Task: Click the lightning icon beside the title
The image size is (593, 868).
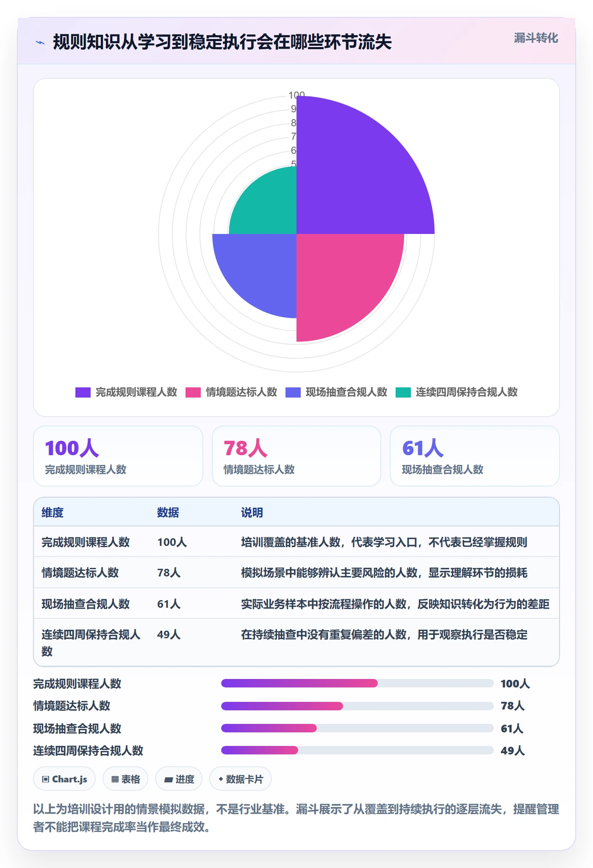Action: (x=40, y=42)
